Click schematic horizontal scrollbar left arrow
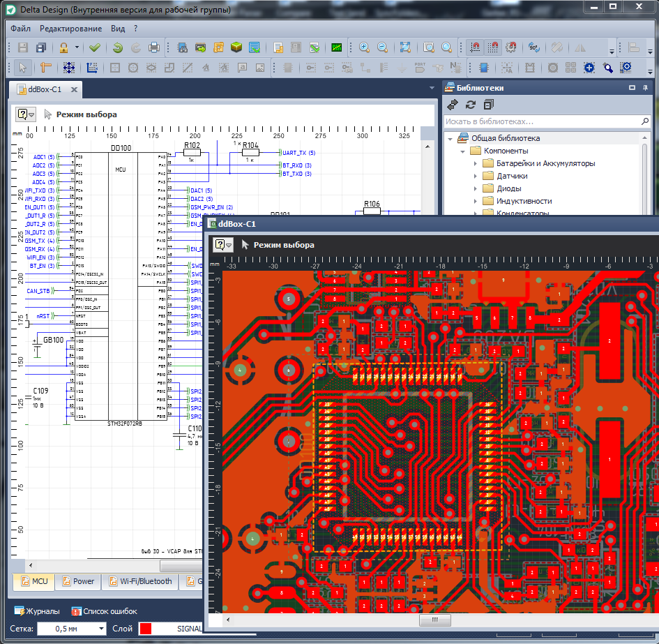659x644 pixels. 30,565
